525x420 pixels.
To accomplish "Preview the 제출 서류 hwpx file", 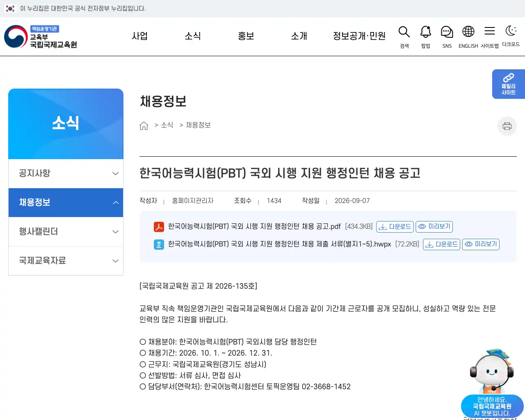I will point(481,244).
